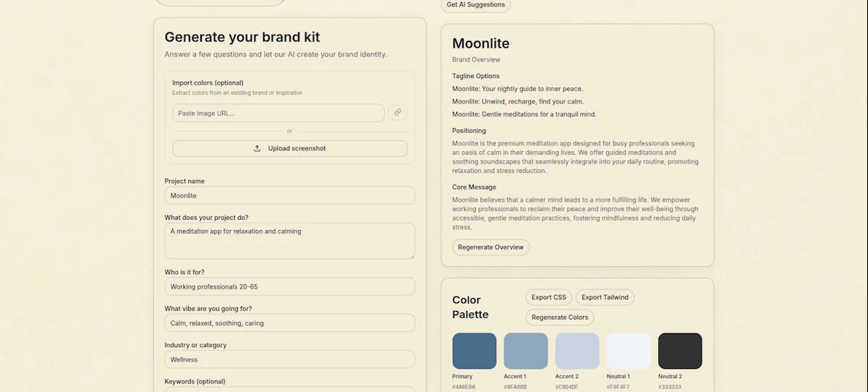Screen dimensions: 868x392
Task: Choose the Neutral 1 near-white swatch
Action: [x=629, y=351]
